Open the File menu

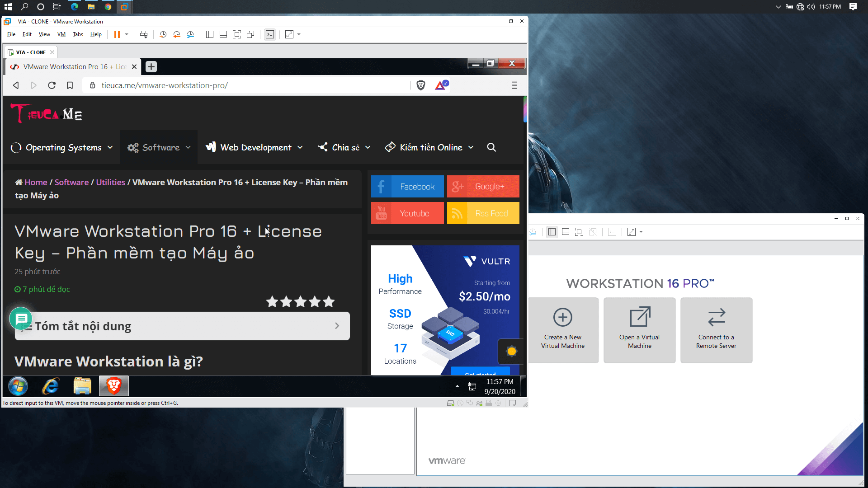(x=11, y=34)
